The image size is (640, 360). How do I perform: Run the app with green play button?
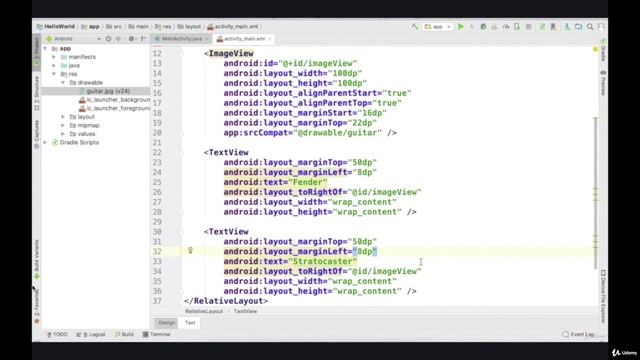(x=461, y=27)
